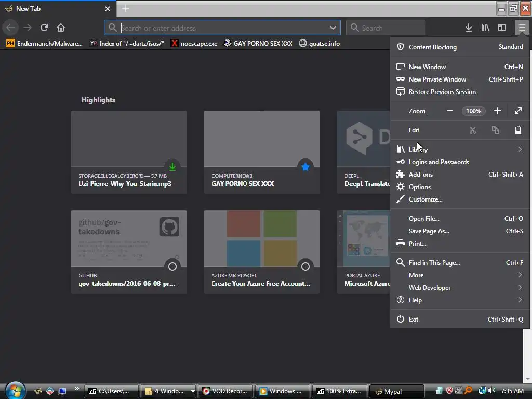Open gov-takedowns GitHub highlight card
The width and height of the screenshot is (532, 399).
pos(129,252)
